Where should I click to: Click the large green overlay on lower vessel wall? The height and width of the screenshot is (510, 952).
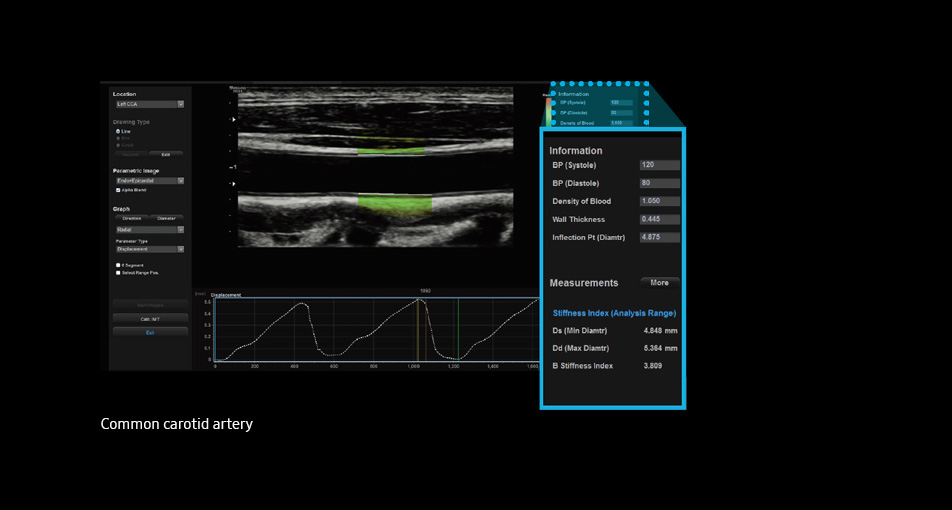395,205
